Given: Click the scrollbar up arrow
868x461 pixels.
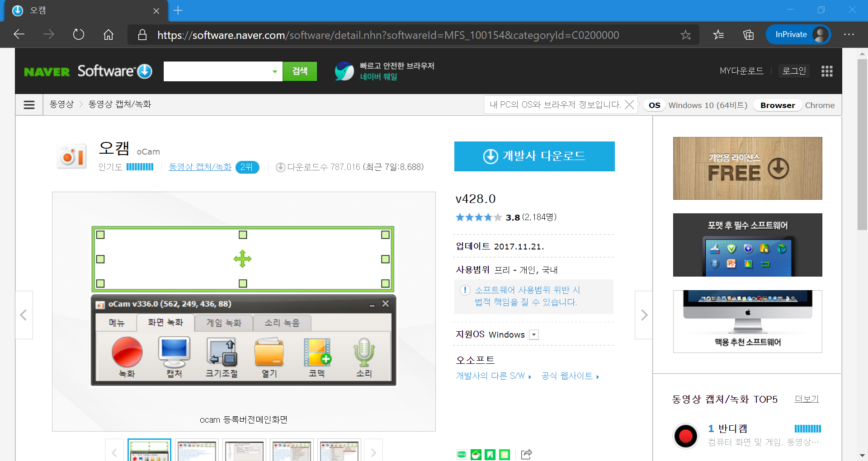Looking at the screenshot, I should click(862, 53).
